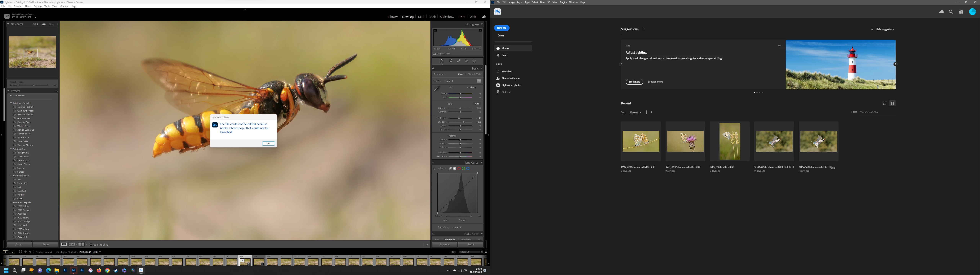Screen dimensions: 980x275
Task: Toggle the Basic panel eye switch
Action: (x=433, y=69)
